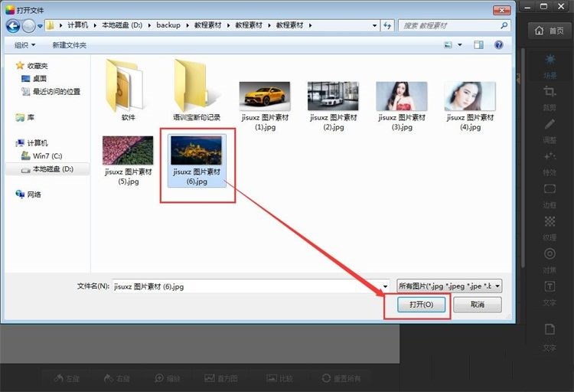Click the search 教程素材 input field
Screen dimensions: 574x392
[x=452, y=25]
